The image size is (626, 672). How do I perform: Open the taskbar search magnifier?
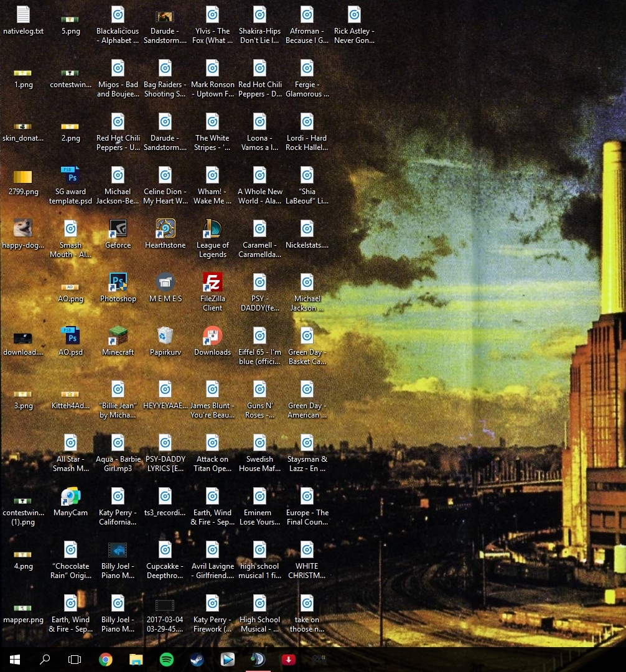point(45,659)
